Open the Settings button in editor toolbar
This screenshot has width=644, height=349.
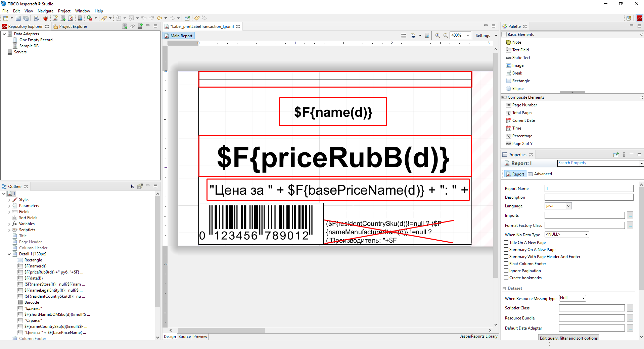pos(482,36)
